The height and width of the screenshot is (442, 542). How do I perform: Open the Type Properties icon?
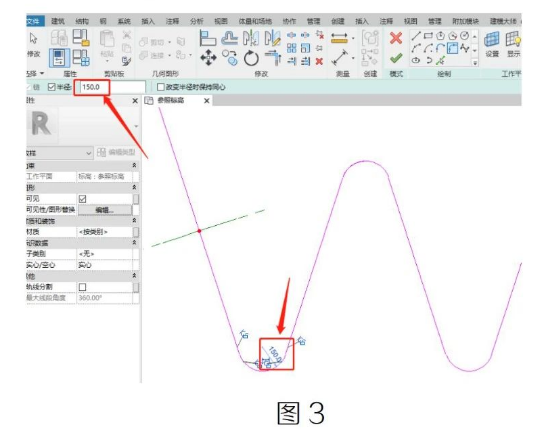click(59, 38)
